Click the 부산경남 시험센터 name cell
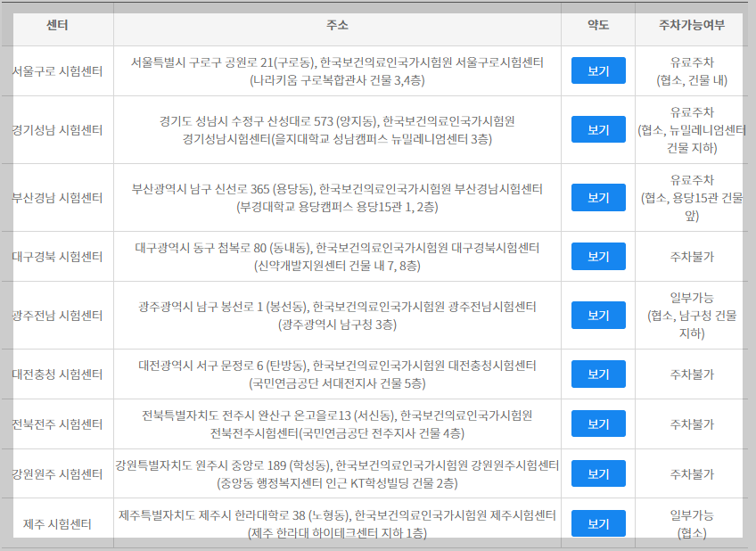Screen dimensions: 756x551 pos(57,198)
